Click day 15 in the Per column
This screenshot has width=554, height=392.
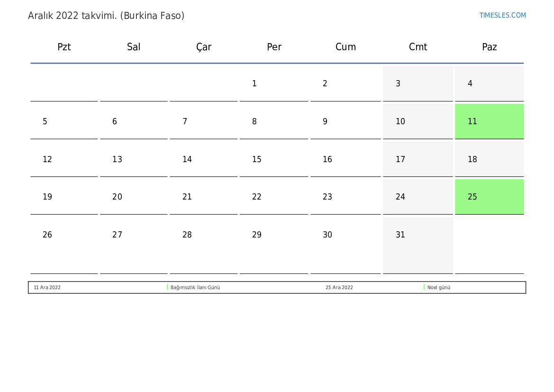click(257, 159)
